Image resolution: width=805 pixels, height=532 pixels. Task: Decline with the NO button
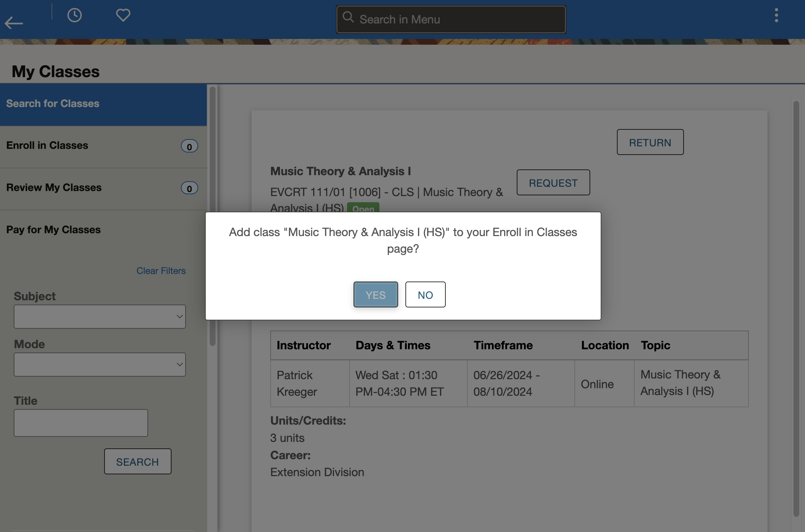point(425,294)
